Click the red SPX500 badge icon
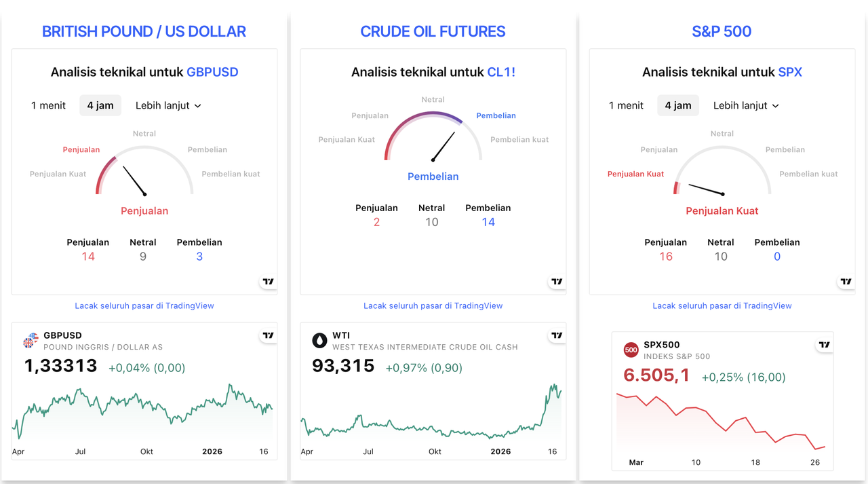This screenshot has width=868, height=484. click(631, 350)
